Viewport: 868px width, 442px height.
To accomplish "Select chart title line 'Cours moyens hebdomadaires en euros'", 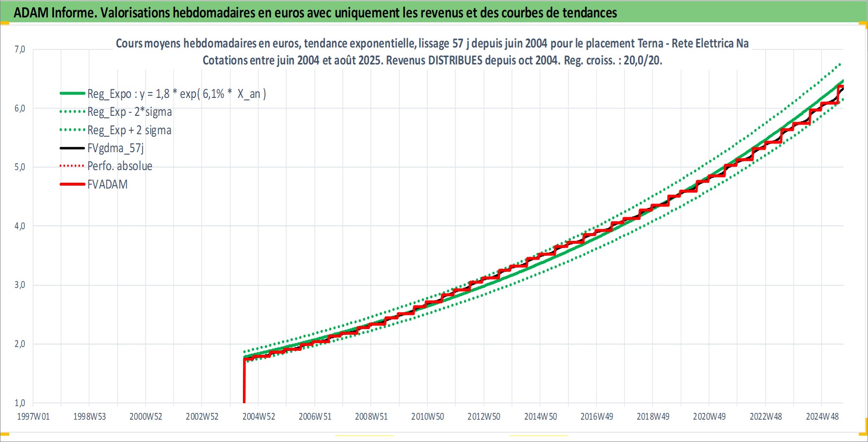I will pos(432,44).
